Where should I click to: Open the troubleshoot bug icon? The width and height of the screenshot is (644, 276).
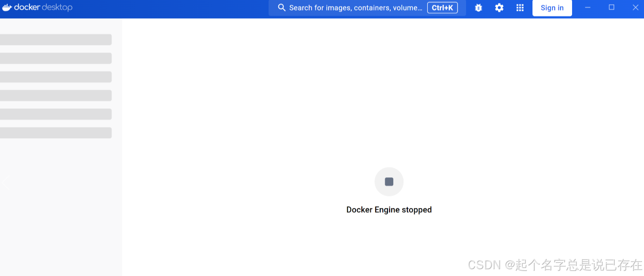coord(478,8)
